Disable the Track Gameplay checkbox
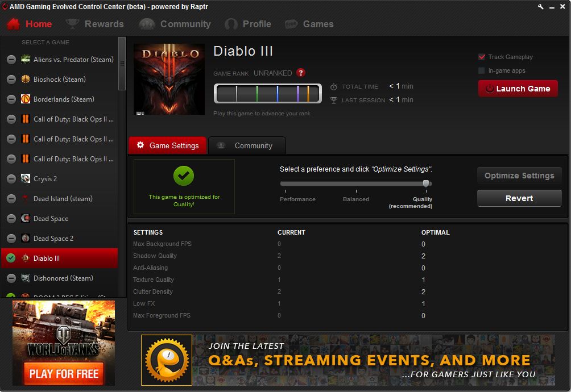Image resolution: width=571 pixels, height=392 pixels. [482, 57]
